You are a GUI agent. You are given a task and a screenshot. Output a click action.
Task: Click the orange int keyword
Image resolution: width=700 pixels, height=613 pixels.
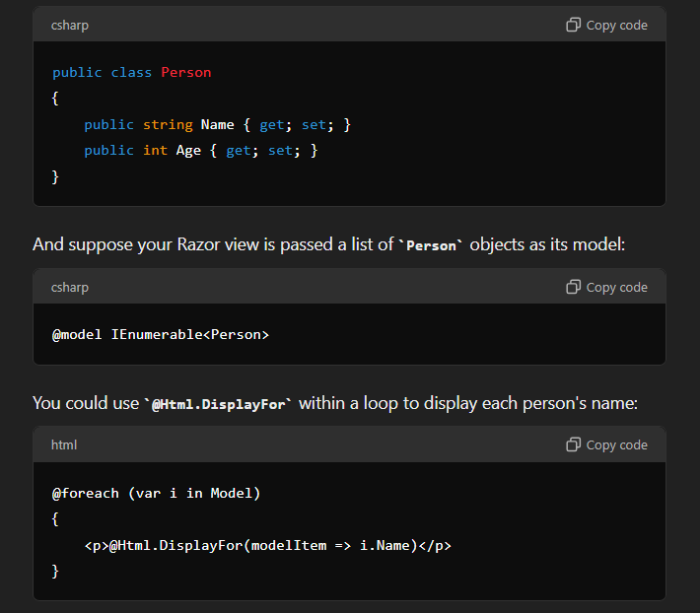pyautogui.click(x=155, y=151)
